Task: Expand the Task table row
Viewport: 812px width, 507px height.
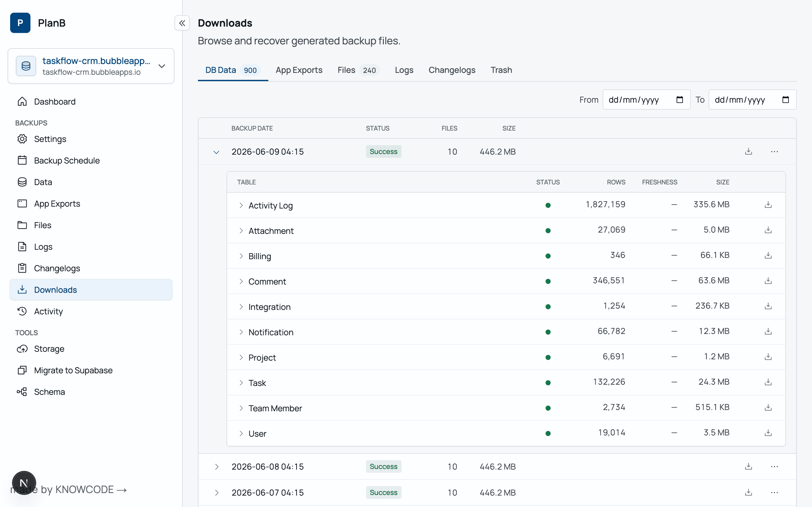Action: pos(241,382)
